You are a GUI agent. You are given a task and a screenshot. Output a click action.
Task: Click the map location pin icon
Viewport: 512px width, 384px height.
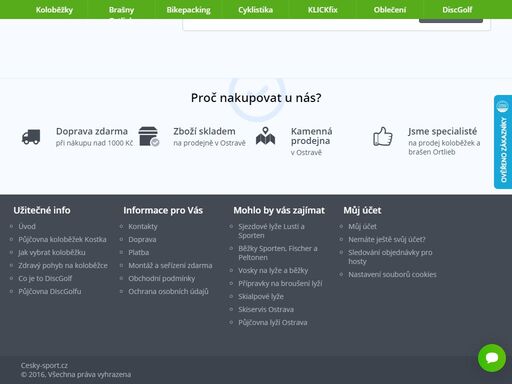pyautogui.click(x=265, y=136)
